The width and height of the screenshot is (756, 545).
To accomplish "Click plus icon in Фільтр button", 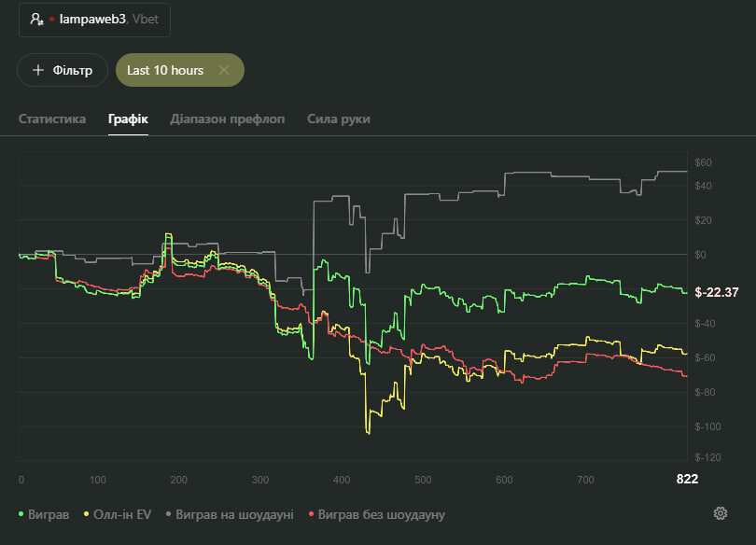I will coord(38,70).
